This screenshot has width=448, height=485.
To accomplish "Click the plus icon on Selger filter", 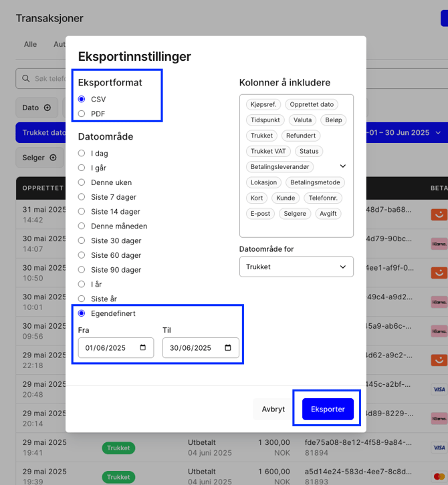I will [53, 158].
